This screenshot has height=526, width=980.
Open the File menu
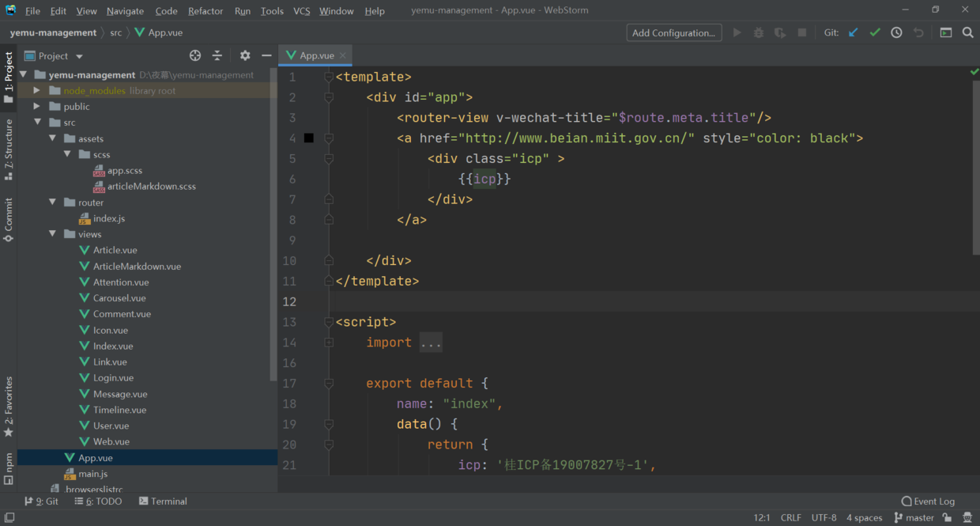32,11
